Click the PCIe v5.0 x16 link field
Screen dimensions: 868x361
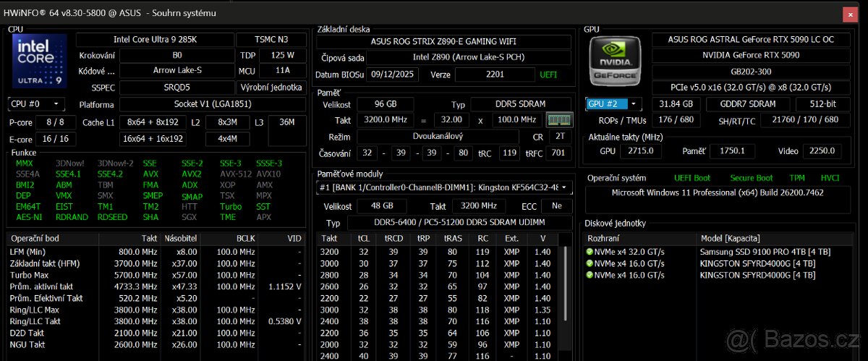[751, 87]
